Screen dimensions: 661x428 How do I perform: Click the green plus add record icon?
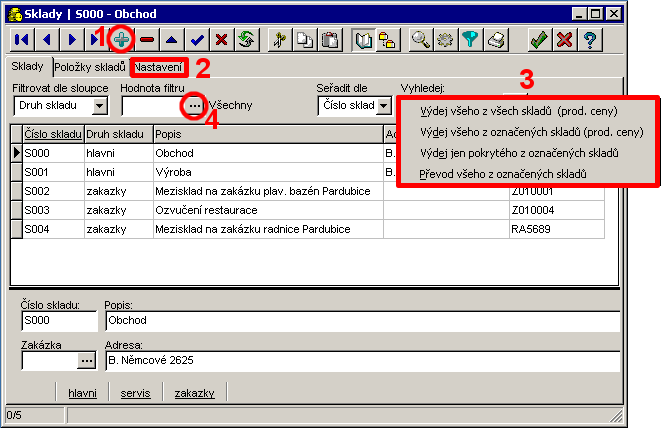[x=123, y=40]
